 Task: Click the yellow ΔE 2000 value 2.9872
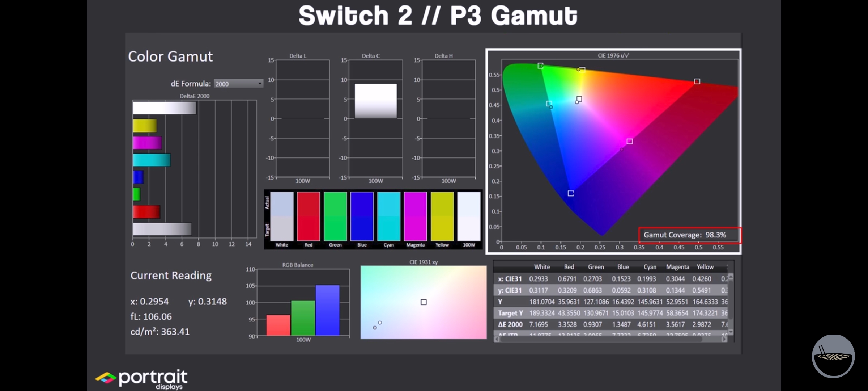pyautogui.click(x=702, y=324)
